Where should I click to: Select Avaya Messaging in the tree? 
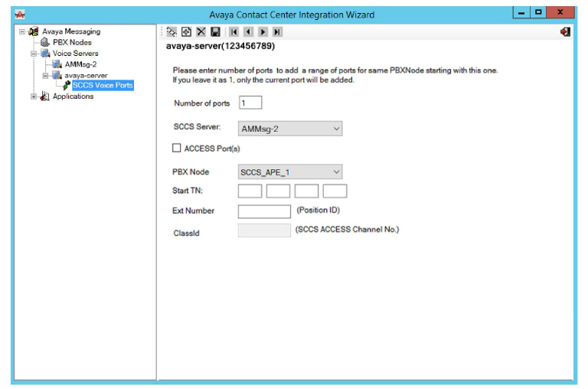pyautogui.click(x=71, y=31)
